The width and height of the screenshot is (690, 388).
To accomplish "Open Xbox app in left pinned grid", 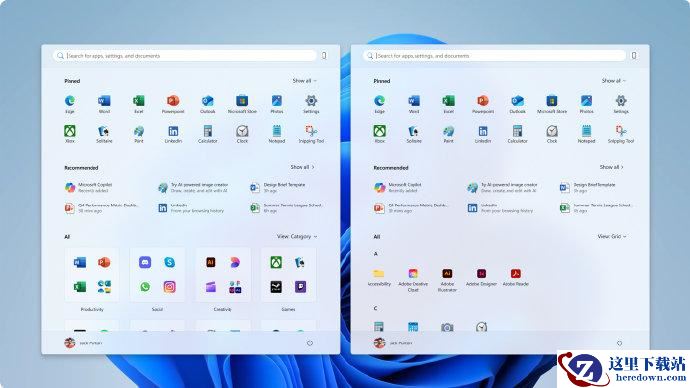I will [x=70, y=133].
